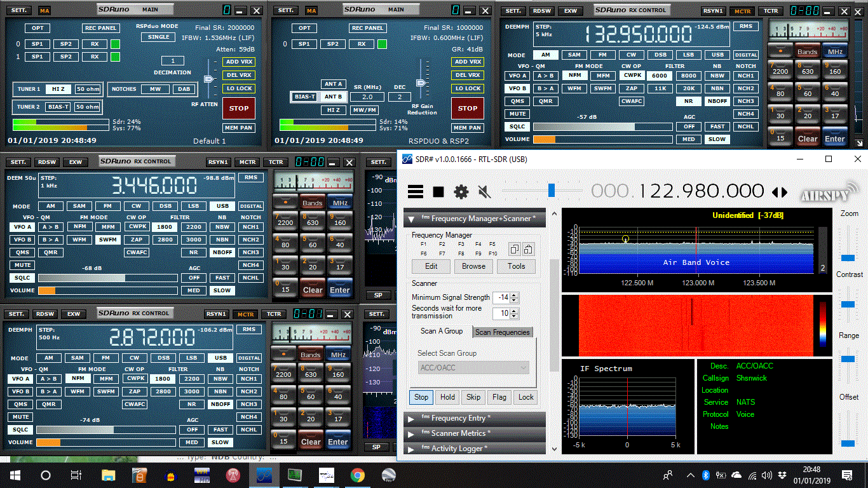Toggle BIAS-T in the RSPDUO & RSP2 window

pyautogui.click(x=304, y=97)
